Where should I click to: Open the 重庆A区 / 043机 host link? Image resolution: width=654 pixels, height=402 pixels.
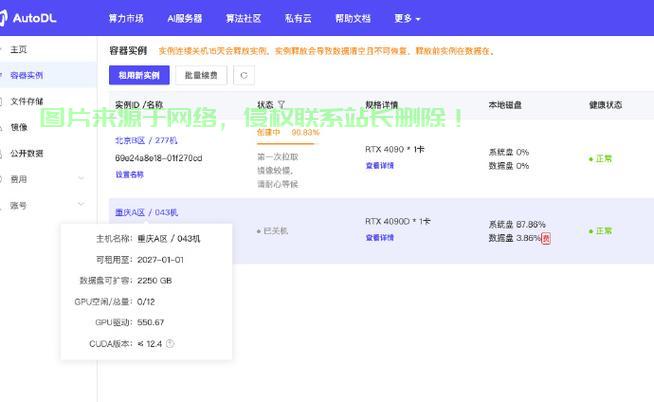146,212
